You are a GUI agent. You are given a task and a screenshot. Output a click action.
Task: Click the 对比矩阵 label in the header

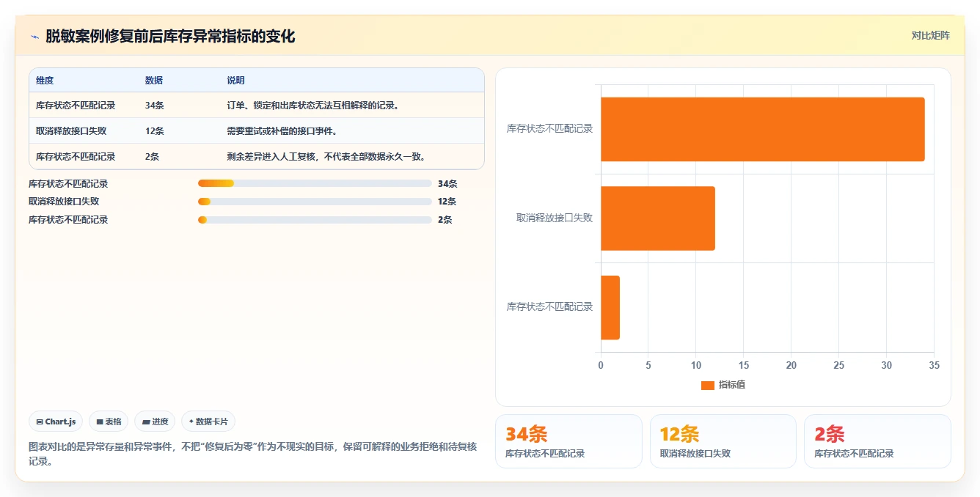[931, 35]
